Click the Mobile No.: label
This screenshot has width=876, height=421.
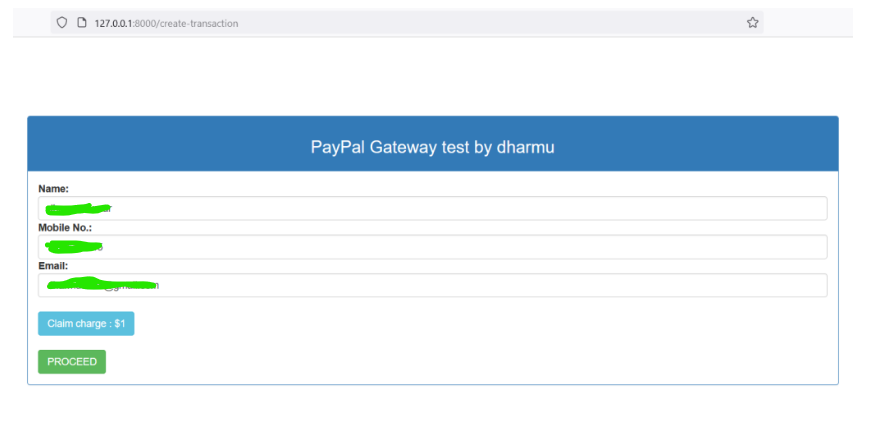(x=65, y=228)
